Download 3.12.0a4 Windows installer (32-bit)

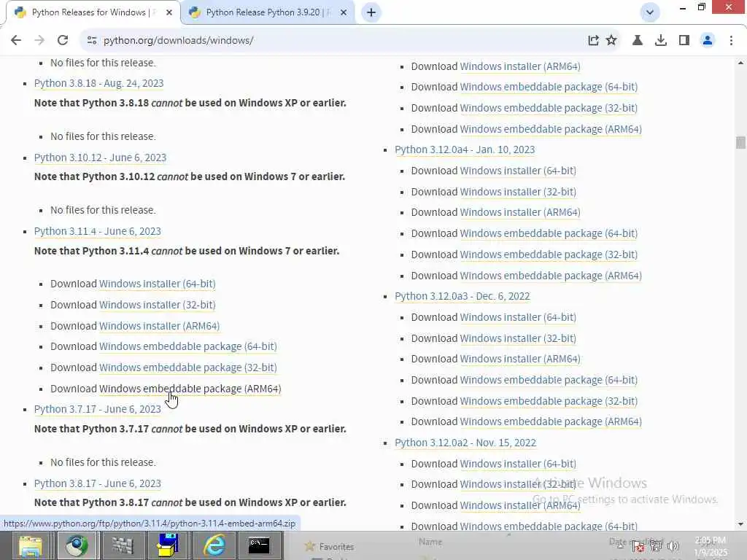(x=518, y=192)
